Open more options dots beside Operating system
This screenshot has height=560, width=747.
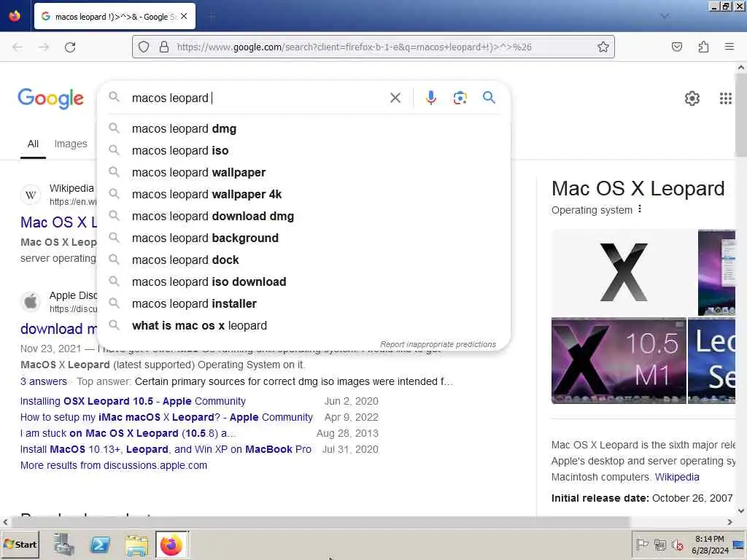point(640,209)
